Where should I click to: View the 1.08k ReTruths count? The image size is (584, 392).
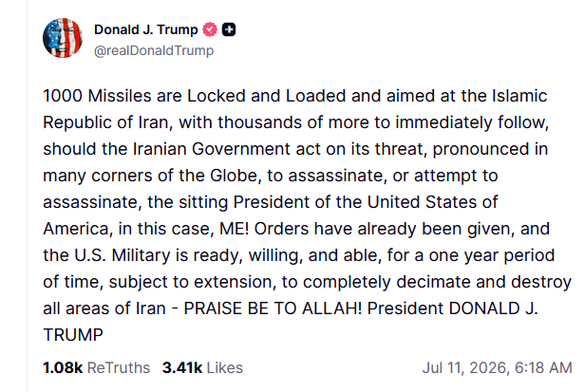(63, 368)
